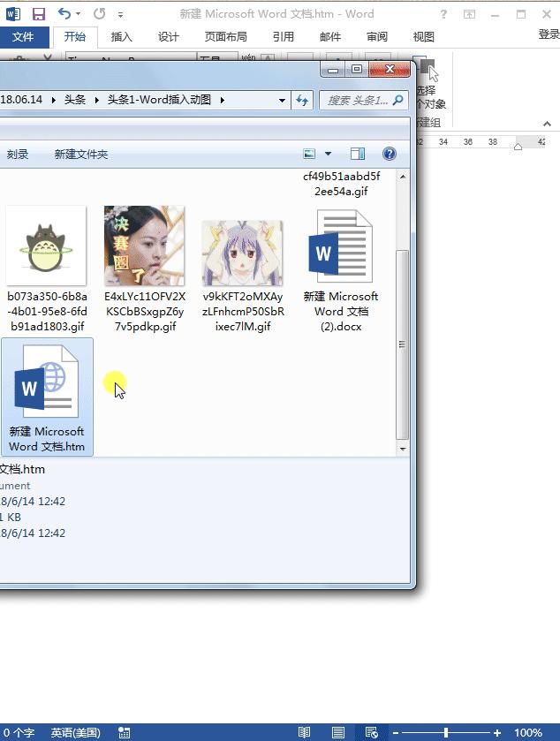Zoom in with the plus button
Viewport: 560px width, 741px height.
click(x=496, y=733)
